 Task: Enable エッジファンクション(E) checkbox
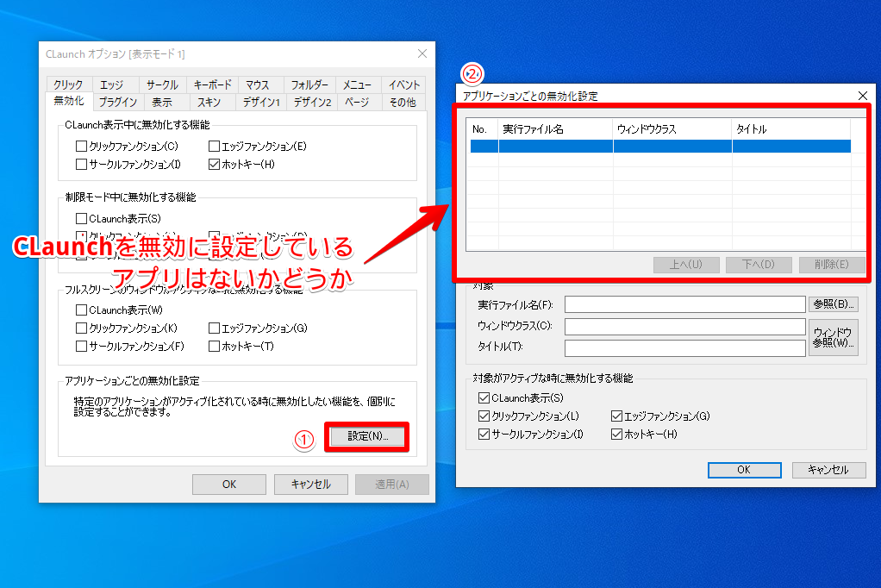tap(214, 147)
